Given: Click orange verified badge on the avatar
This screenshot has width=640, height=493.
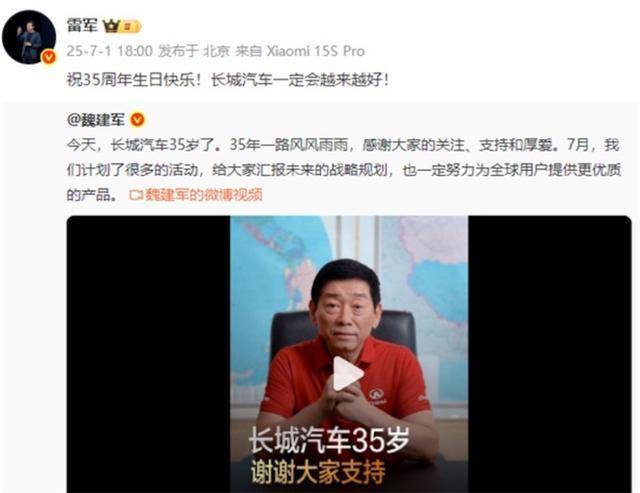Looking at the screenshot, I should (x=49, y=57).
